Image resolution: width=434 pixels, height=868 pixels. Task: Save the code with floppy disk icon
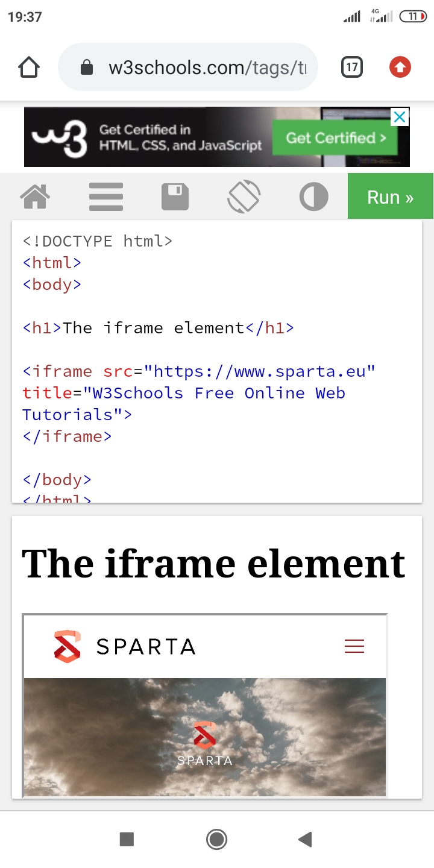point(175,197)
